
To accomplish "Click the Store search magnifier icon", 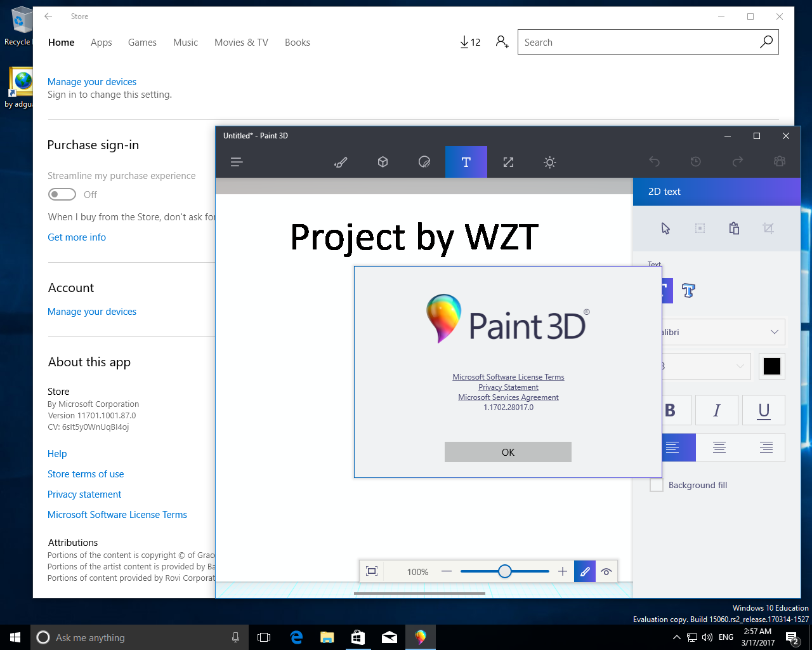I will 766,42.
